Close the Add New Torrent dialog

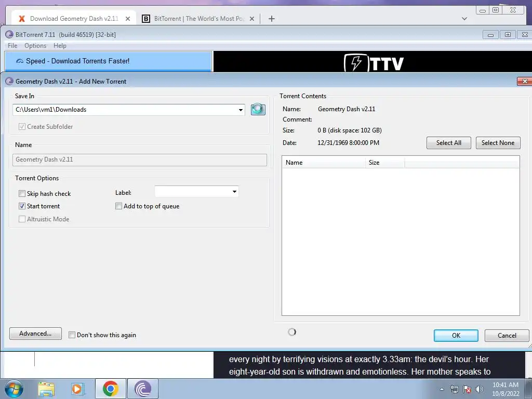[525, 82]
